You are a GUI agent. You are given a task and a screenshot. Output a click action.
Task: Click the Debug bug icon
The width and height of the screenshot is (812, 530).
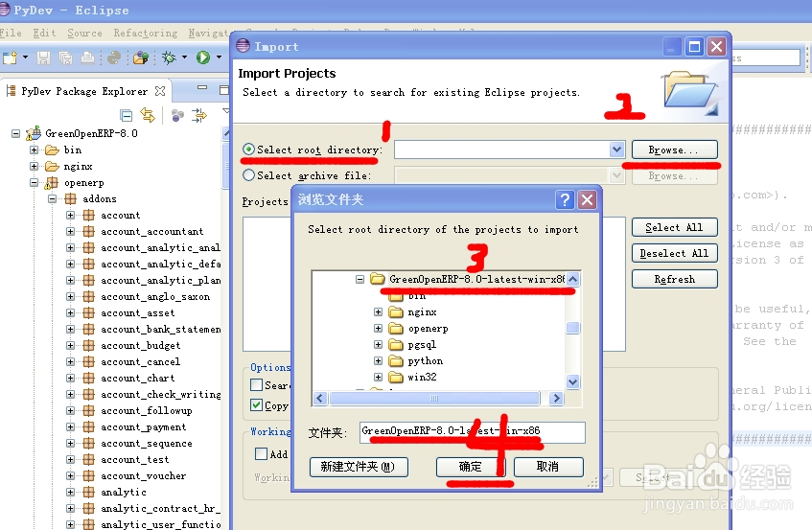click(169, 58)
